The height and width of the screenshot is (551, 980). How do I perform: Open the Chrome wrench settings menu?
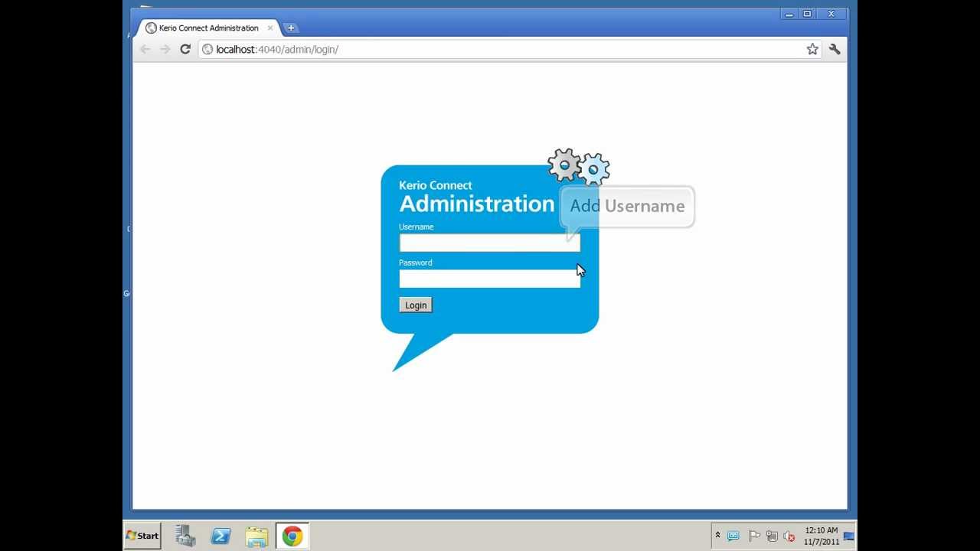[835, 49]
